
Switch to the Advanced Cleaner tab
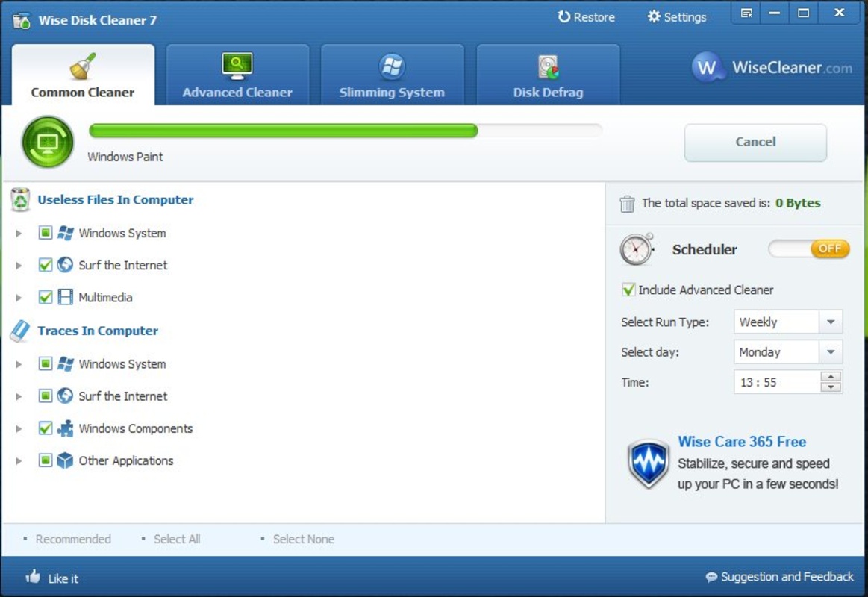237,75
